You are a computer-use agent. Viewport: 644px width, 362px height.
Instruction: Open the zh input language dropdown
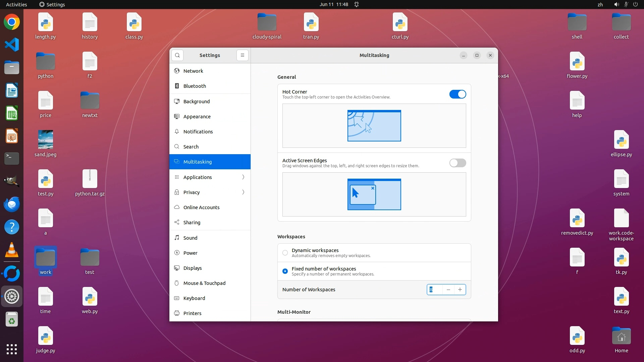point(600,4)
